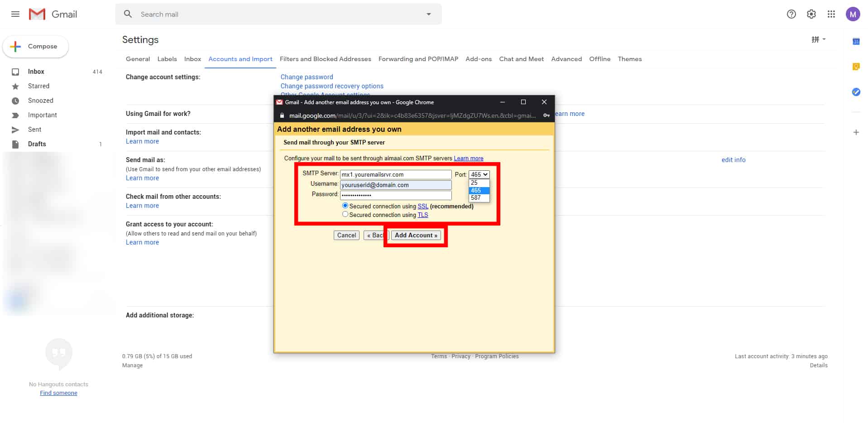Click the TLS hyperlink in popup
Viewport: 868px width, 423px height.
point(422,215)
